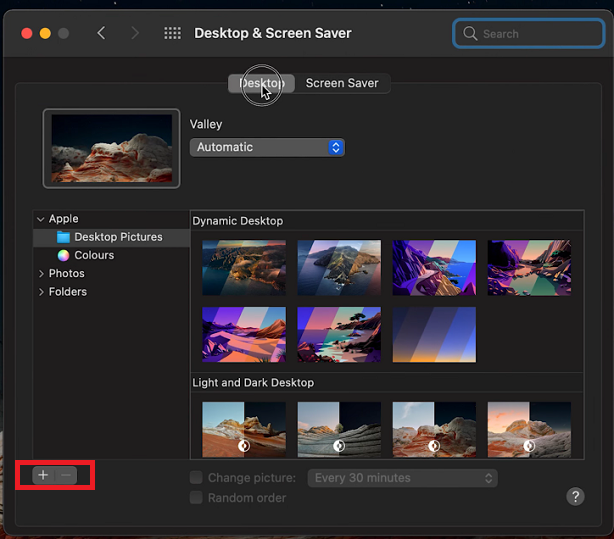Image resolution: width=614 pixels, height=539 pixels.
Task: Click the current Valley wallpaper preview
Action: 112,148
